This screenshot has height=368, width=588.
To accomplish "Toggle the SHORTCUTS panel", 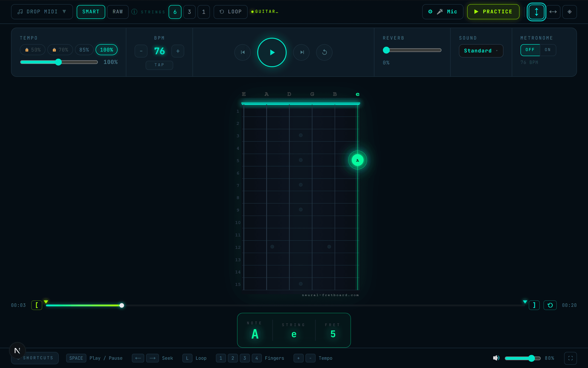I will [x=35, y=358].
